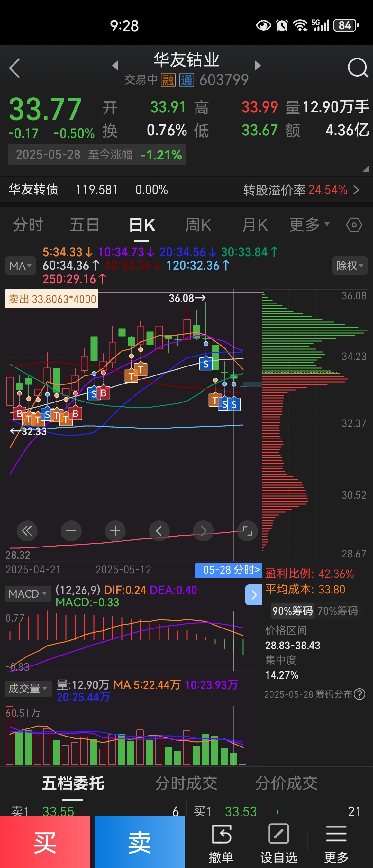Viewport: 373px width, 868px height.
Task: Tap current price 33.77
Action: coord(45,109)
